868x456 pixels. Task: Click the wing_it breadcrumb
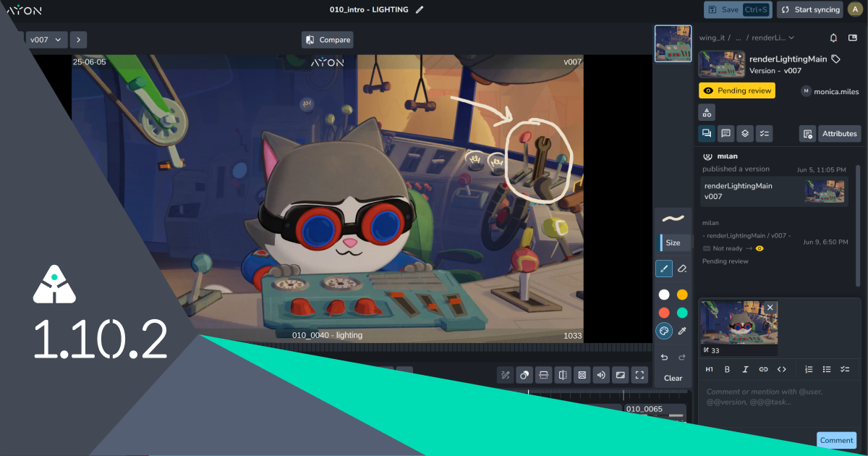tap(712, 38)
